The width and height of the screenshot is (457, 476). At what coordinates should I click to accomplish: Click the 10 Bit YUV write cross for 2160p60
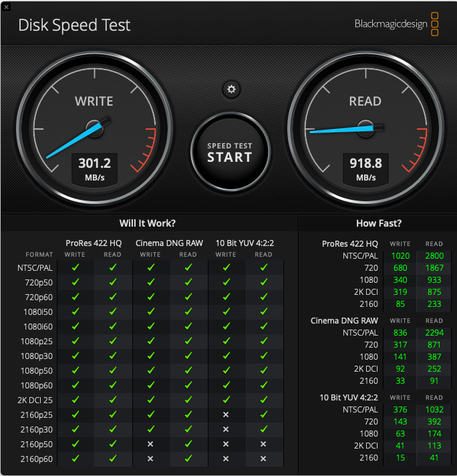[226, 459]
